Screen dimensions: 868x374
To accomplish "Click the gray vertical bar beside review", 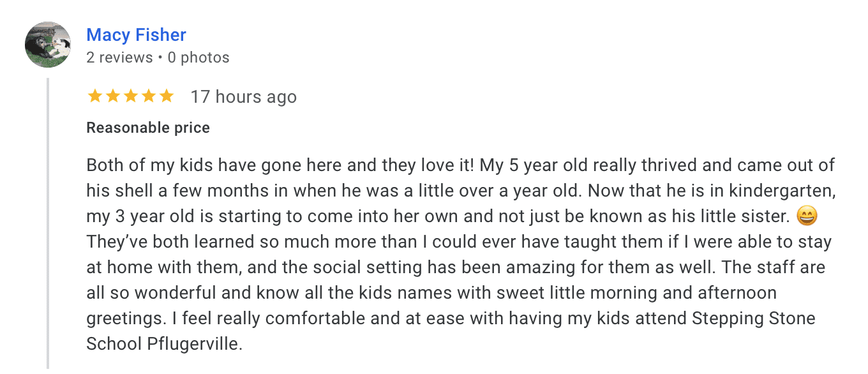I will tap(48, 223).
